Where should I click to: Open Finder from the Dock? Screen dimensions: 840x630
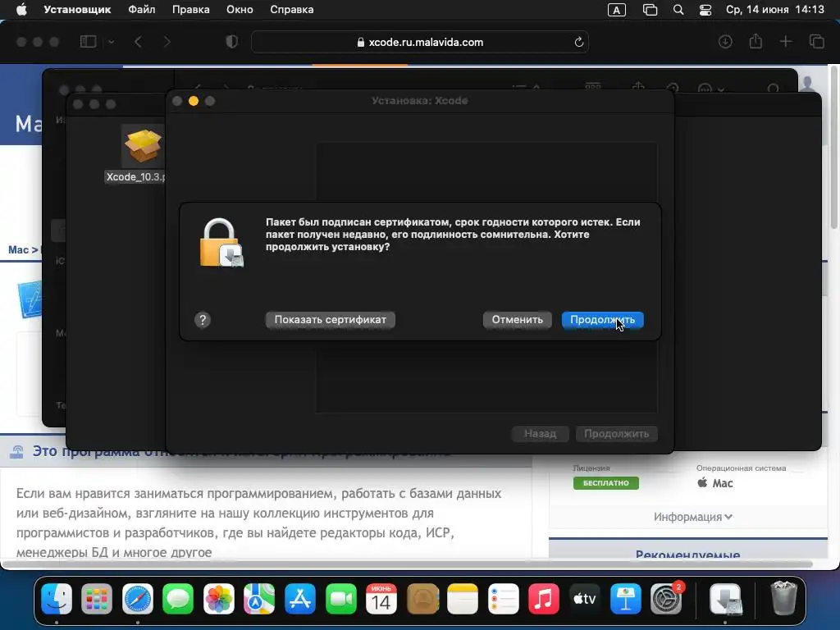pyautogui.click(x=57, y=598)
